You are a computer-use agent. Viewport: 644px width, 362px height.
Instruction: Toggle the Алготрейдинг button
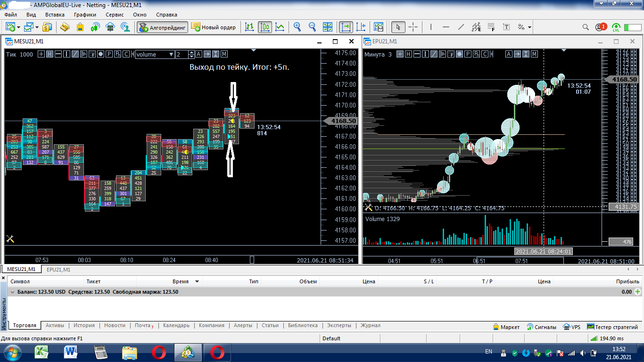pos(162,27)
